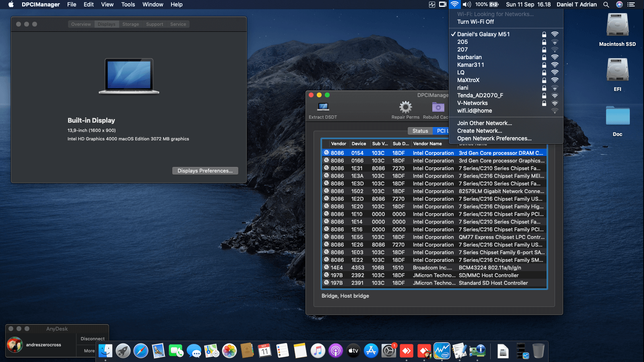Click the Extract DSDT toolbar icon

coord(323,107)
